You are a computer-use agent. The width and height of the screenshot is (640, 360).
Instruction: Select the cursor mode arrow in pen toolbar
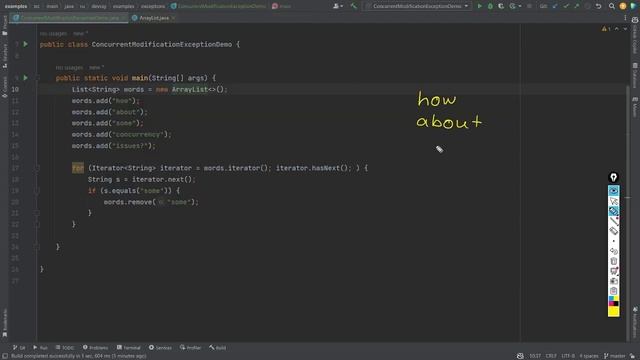click(x=613, y=201)
